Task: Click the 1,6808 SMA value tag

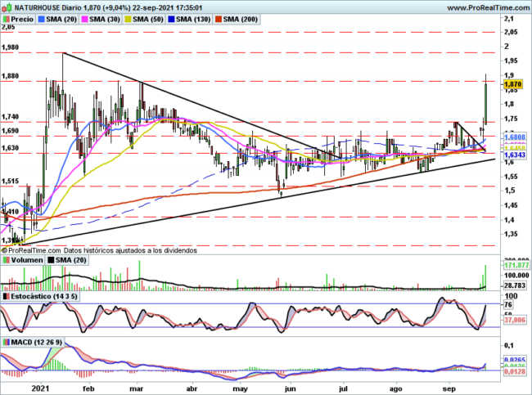Action: [515, 137]
